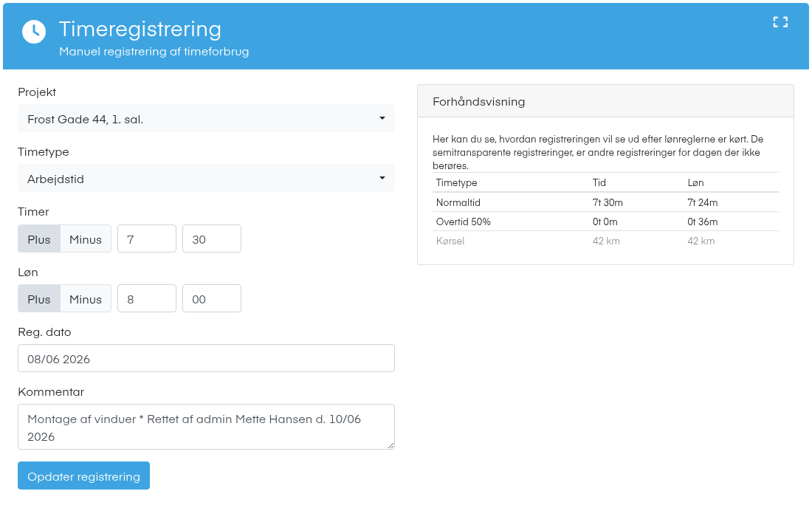Click the Tid column header
The height and width of the screenshot is (508, 812).
click(599, 183)
